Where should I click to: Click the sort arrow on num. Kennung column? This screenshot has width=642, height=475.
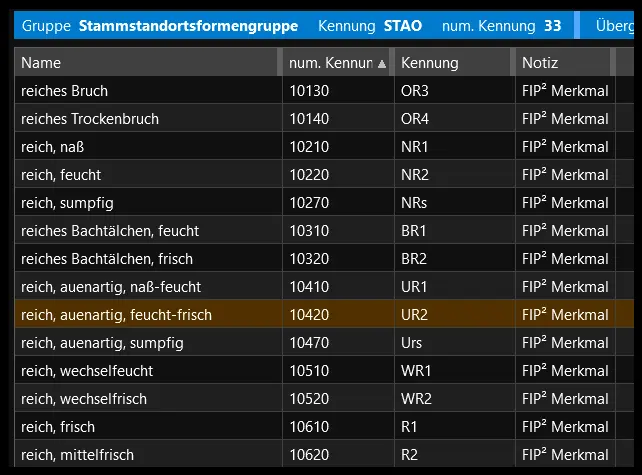point(382,63)
